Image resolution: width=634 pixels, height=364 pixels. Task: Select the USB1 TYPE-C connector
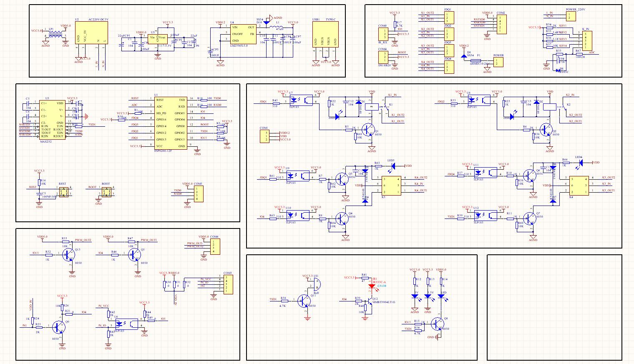325,35
